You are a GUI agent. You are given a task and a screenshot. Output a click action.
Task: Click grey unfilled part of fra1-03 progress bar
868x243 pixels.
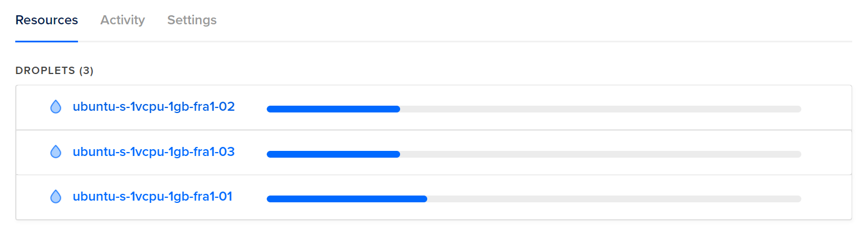[x=601, y=154]
